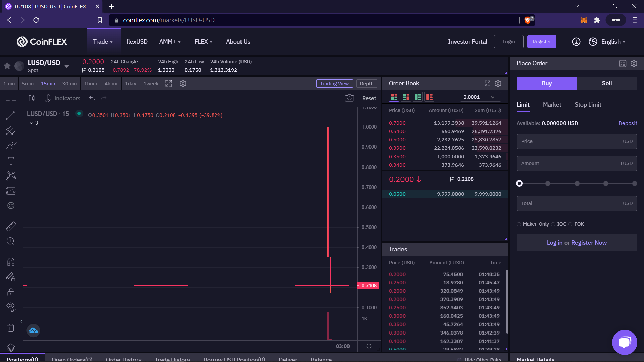Viewport: 644px width, 362px height.
Task: Click the order amount slider handle
Action: (x=519, y=183)
